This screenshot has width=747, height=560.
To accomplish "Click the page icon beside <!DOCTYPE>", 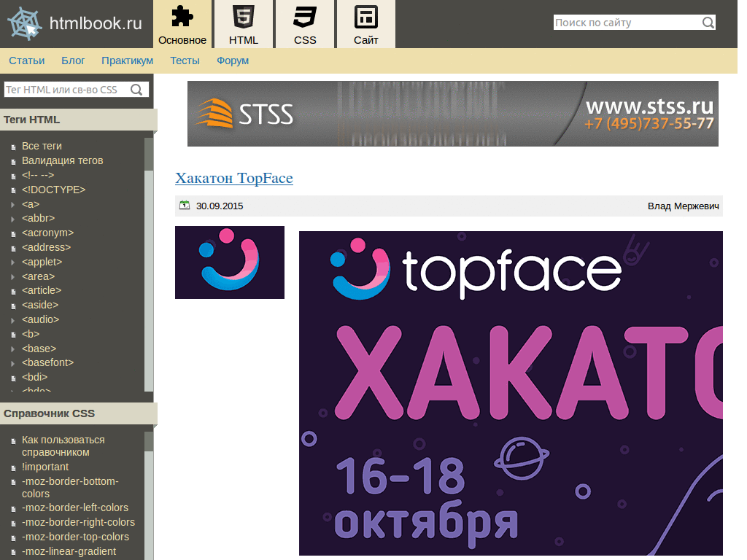I will click(13, 190).
